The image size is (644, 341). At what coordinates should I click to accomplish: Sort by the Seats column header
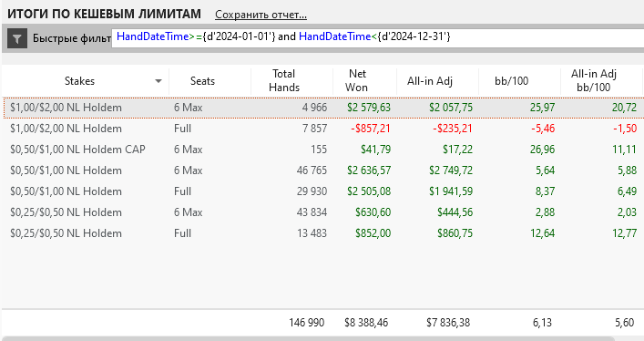point(202,81)
